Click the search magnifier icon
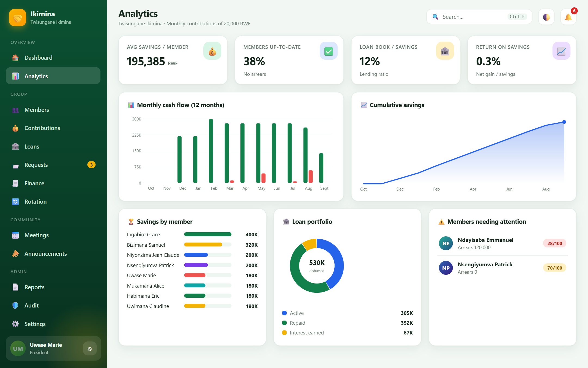The width and height of the screenshot is (588, 368). (436, 17)
